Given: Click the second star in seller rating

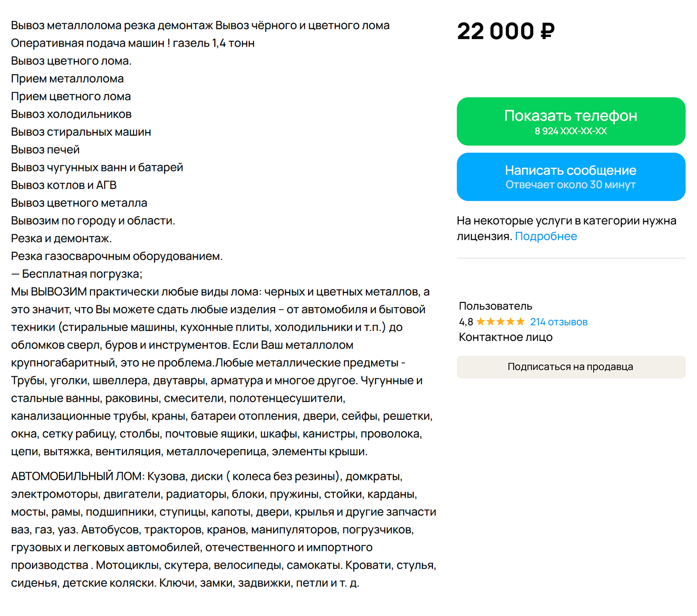Looking at the screenshot, I should point(491,322).
